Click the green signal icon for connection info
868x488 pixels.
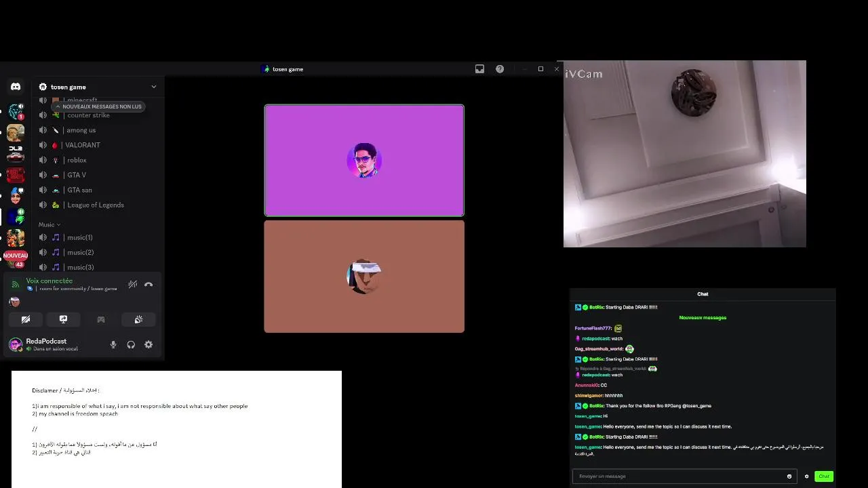16,285
